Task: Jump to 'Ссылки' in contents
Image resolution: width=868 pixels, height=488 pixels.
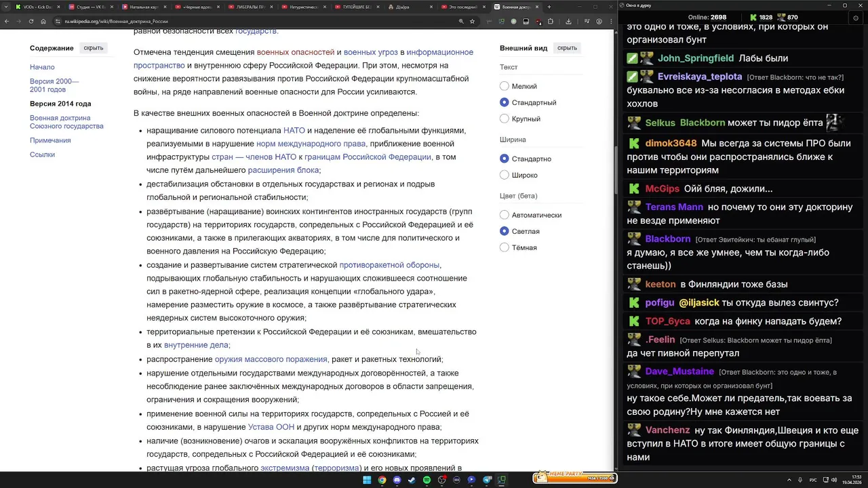Action: [42, 155]
